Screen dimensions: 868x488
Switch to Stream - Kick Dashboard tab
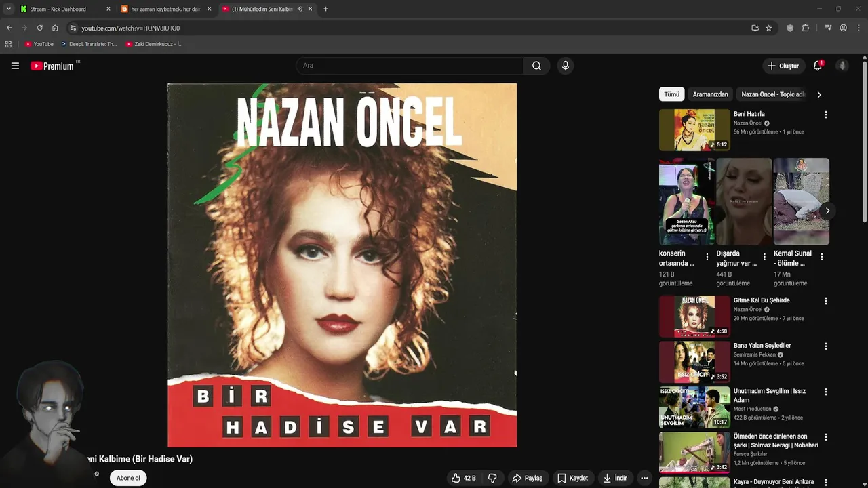pyautogui.click(x=64, y=9)
